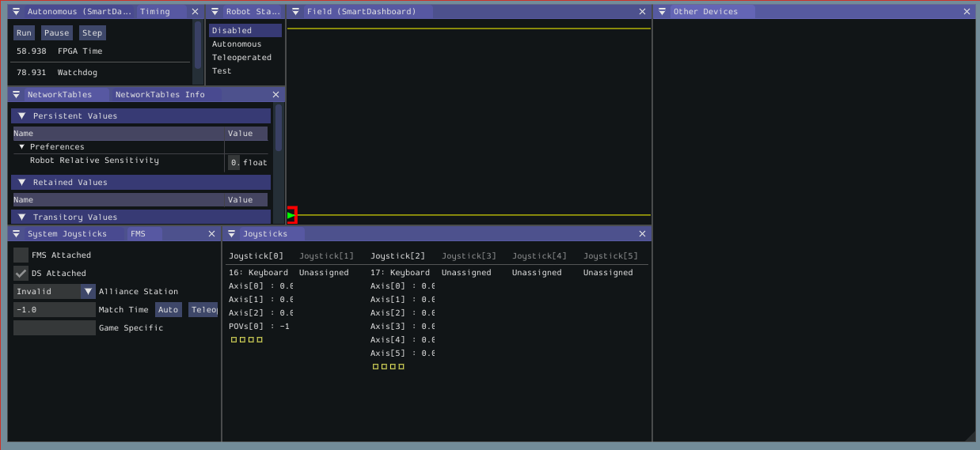Collapse the Other Devices window triangle icon

(662, 12)
